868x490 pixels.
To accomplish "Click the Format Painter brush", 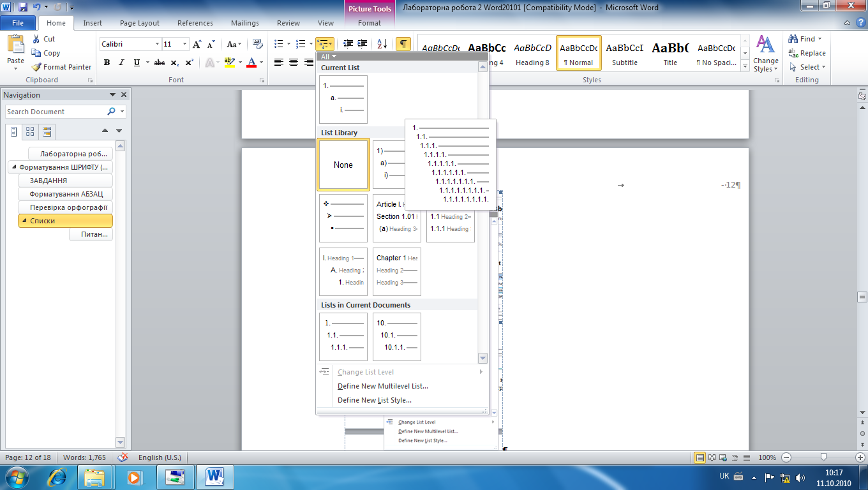I will pos(36,67).
